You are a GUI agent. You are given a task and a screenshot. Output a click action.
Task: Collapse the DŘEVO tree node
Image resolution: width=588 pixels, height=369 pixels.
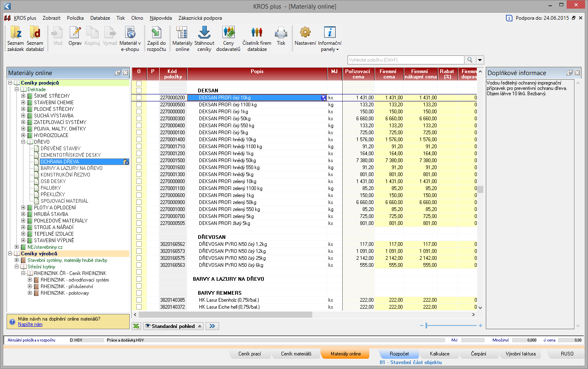pyautogui.click(x=23, y=142)
